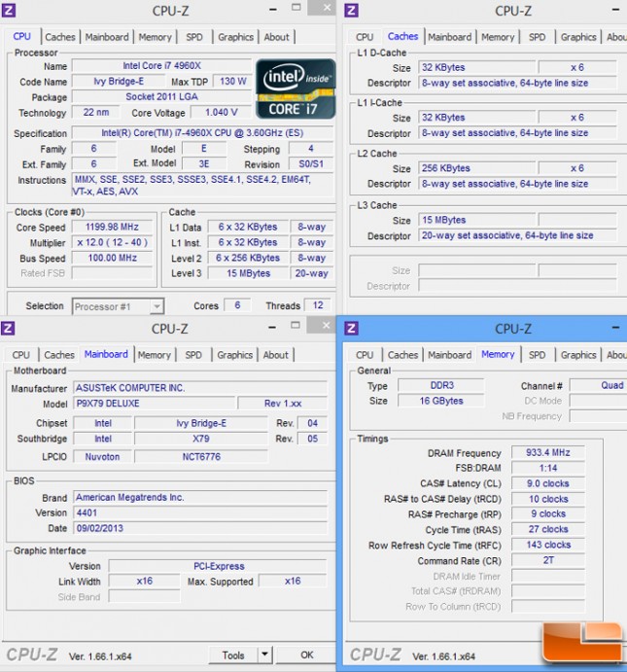Viewport: 627px width, 672px height.
Task: Click the CPU-Z app icon in Caches window
Action: (x=351, y=10)
